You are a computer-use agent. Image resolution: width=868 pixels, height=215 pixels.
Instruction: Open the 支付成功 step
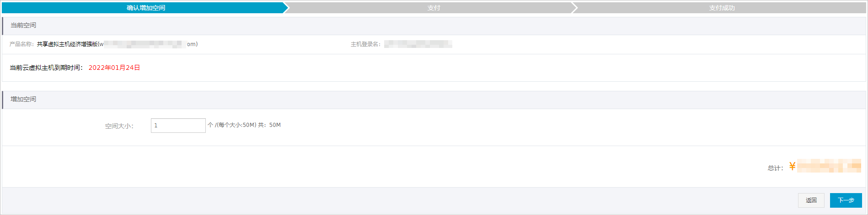coord(722,8)
